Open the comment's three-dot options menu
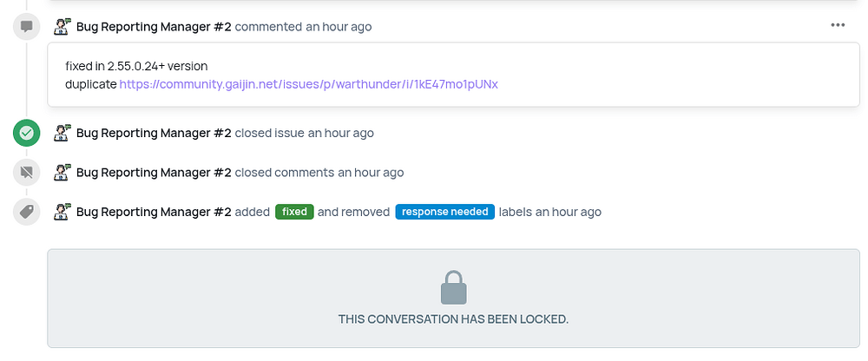This screenshot has height=361, width=868. [x=838, y=25]
